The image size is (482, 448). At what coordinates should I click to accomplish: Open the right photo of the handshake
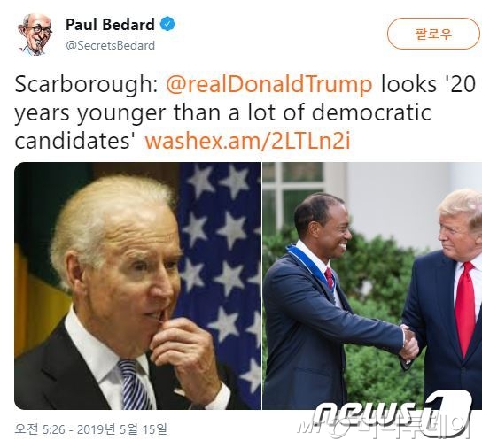click(372, 286)
